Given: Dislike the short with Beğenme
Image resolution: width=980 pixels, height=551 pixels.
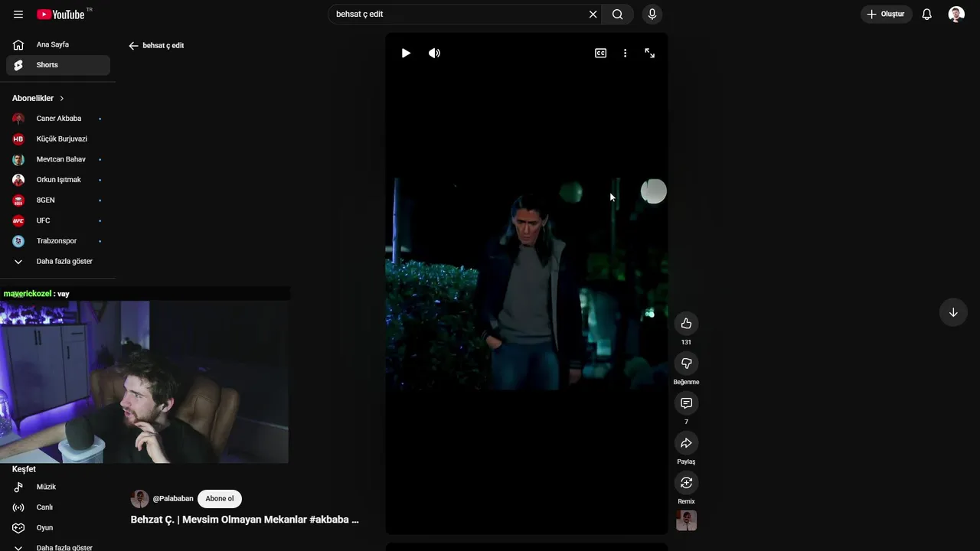Looking at the screenshot, I should tap(686, 364).
